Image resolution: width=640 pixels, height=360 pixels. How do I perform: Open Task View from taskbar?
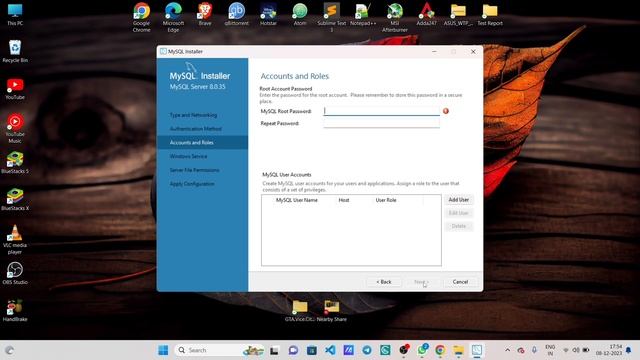point(274,350)
